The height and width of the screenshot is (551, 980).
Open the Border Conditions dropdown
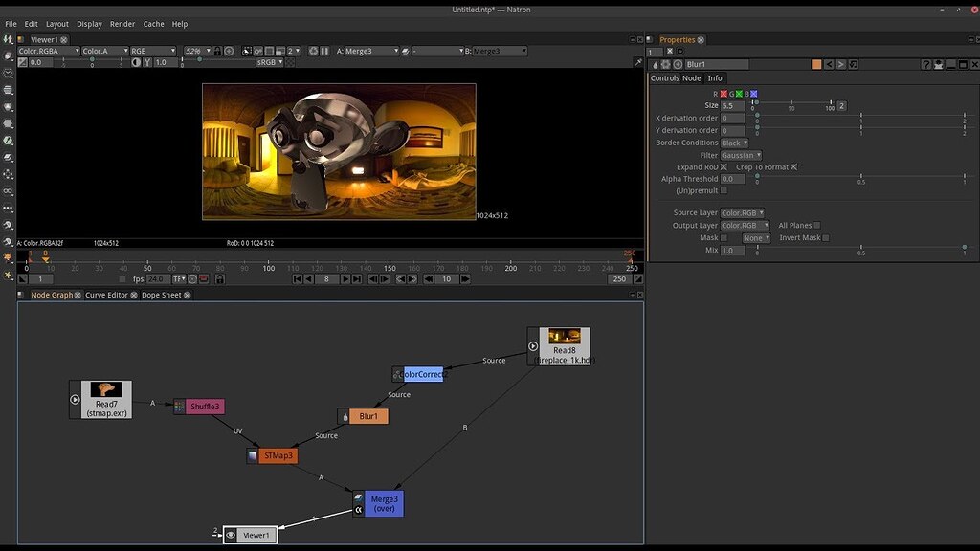733,142
